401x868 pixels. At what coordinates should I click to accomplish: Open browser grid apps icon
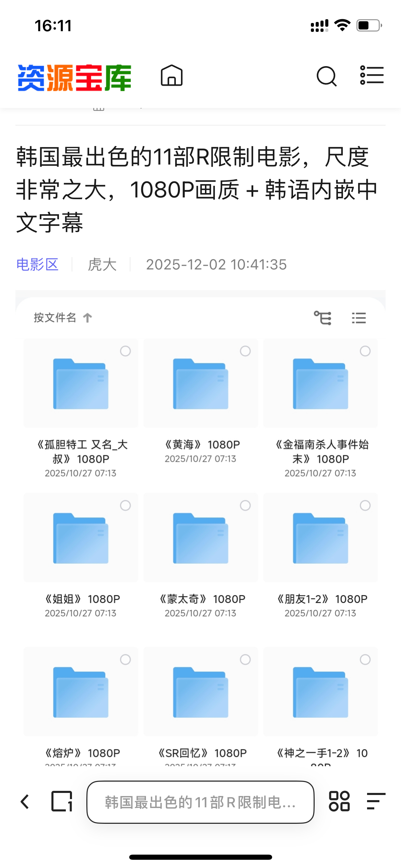tap(339, 801)
